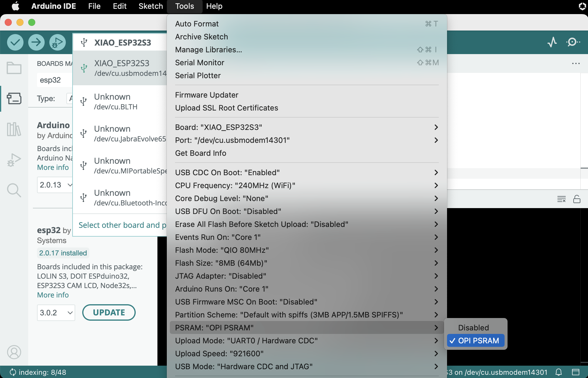Expand Core Debug Level submenu
This screenshot has height=378, width=588.
coord(307,198)
